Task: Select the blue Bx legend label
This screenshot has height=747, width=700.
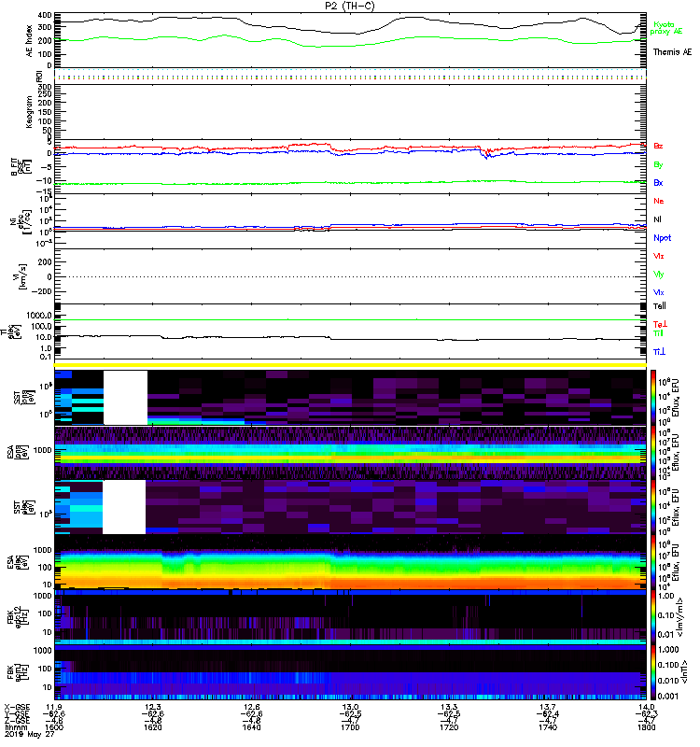Action: (658, 182)
